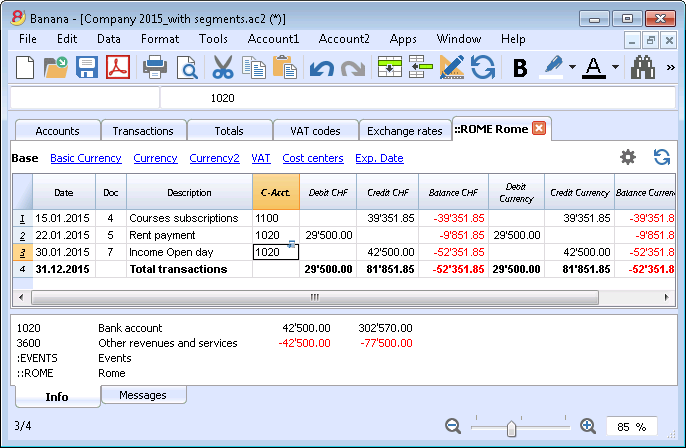Redo with the grey arrow icon

[353, 69]
